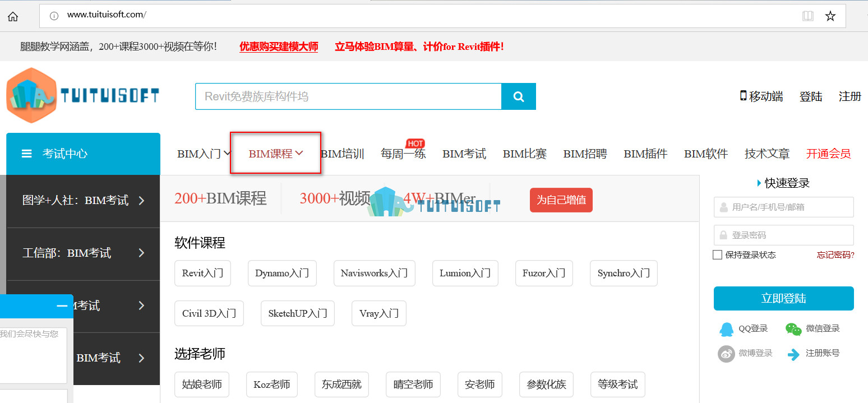Screen dimensions: 868x403
Task: Click the WeChat login icon
Action: click(x=793, y=329)
